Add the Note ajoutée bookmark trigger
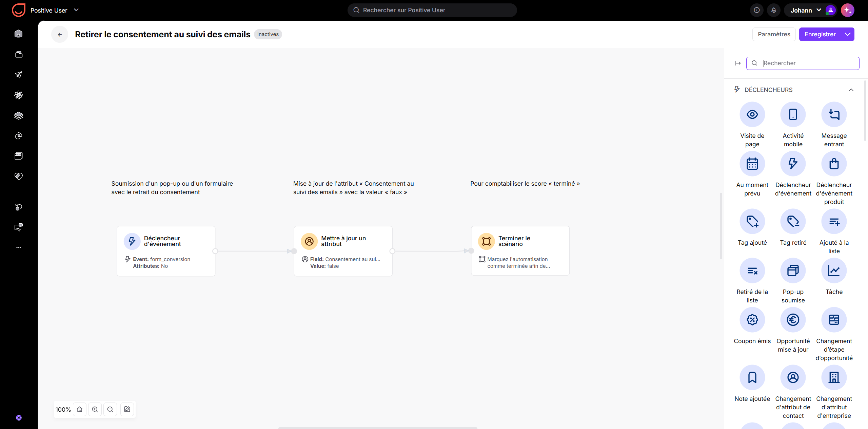This screenshot has width=868, height=429. pyautogui.click(x=752, y=377)
